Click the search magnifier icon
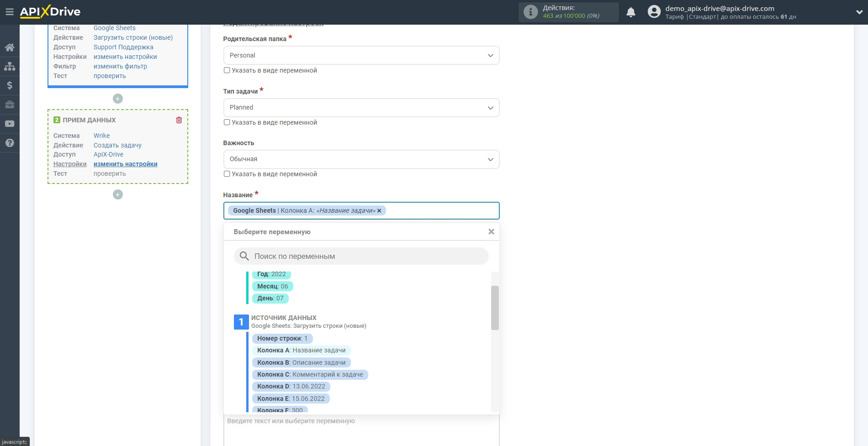 tap(244, 256)
